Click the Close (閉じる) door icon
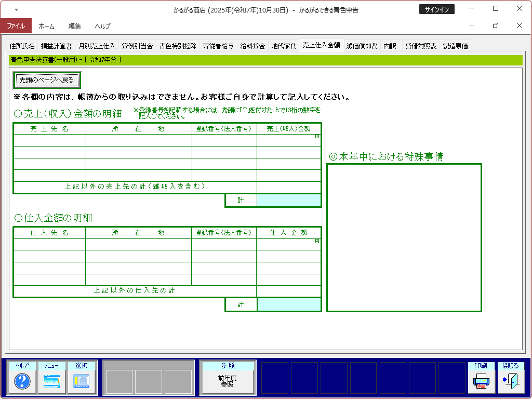532x399 pixels. (511, 381)
